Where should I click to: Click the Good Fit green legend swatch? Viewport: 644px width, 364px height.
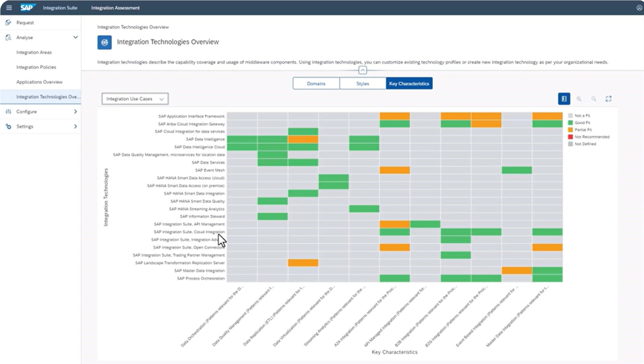(570, 123)
